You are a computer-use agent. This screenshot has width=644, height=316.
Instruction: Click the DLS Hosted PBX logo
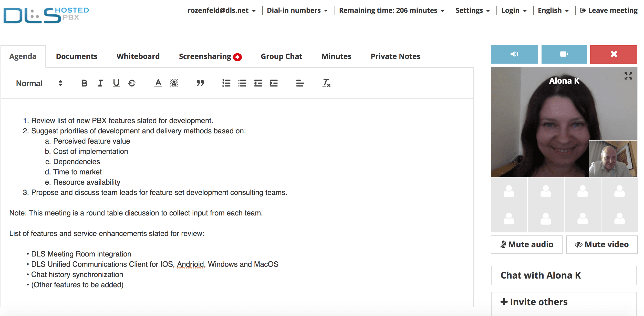coord(46,15)
